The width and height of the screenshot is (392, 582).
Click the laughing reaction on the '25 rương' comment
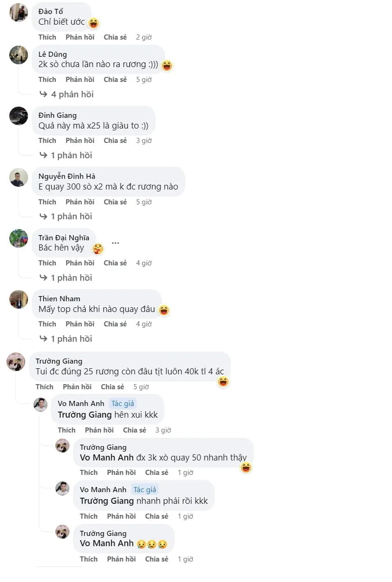[x=223, y=382]
